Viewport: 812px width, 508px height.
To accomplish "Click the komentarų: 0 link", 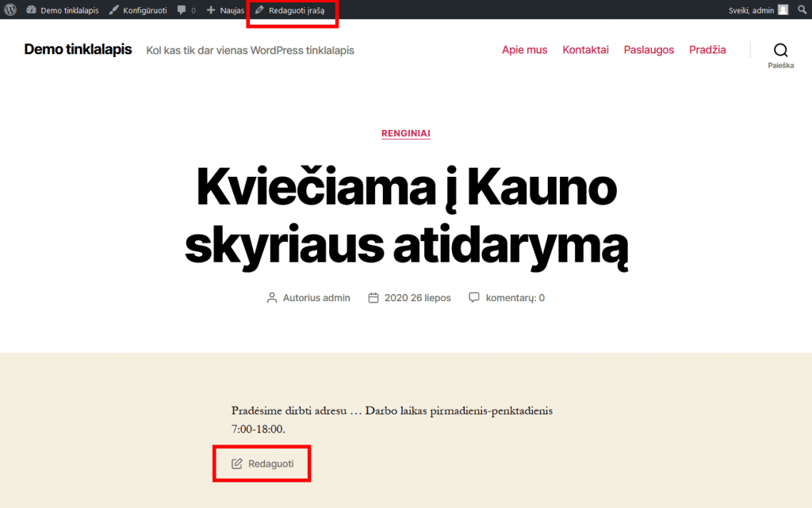I will pos(515,298).
